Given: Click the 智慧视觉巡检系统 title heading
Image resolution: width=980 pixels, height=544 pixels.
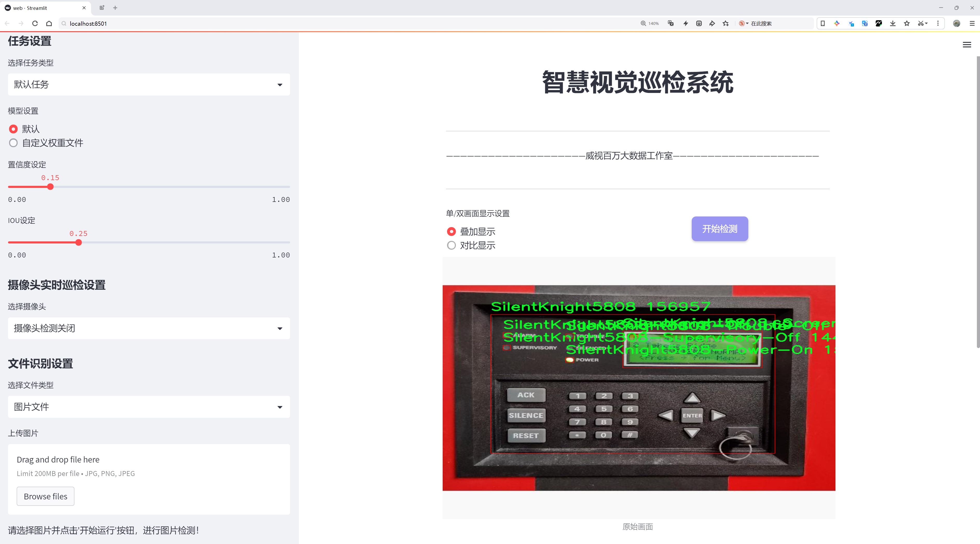Looking at the screenshot, I should coord(638,82).
